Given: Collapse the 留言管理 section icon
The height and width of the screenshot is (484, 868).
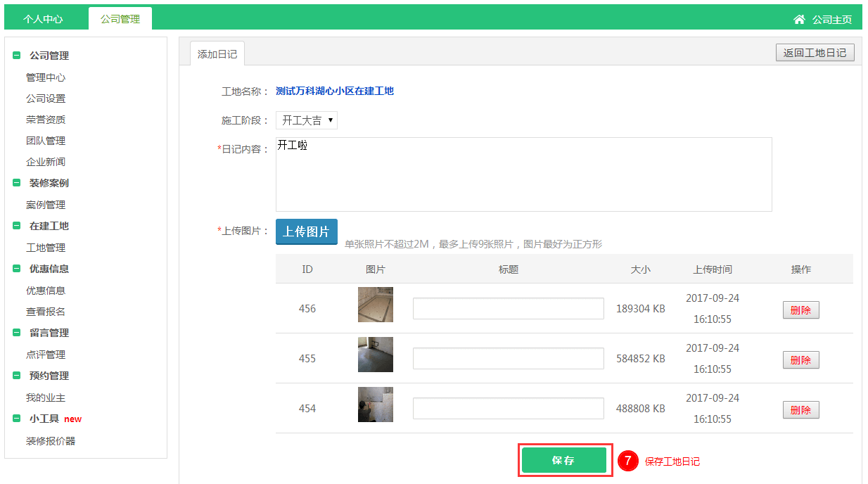Looking at the screenshot, I should tap(17, 333).
